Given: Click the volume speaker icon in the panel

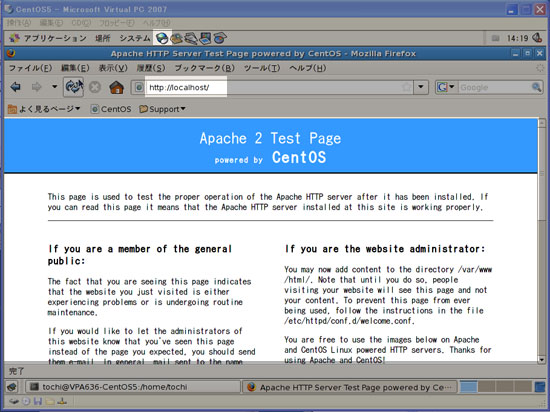Looking at the screenshot, I should pos(537,38).
